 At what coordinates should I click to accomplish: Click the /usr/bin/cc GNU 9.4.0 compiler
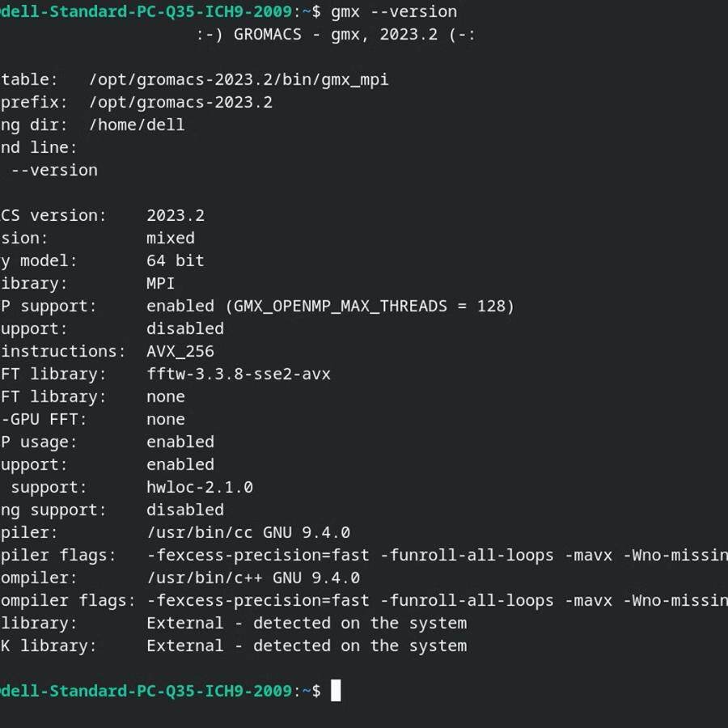(248, 532)
